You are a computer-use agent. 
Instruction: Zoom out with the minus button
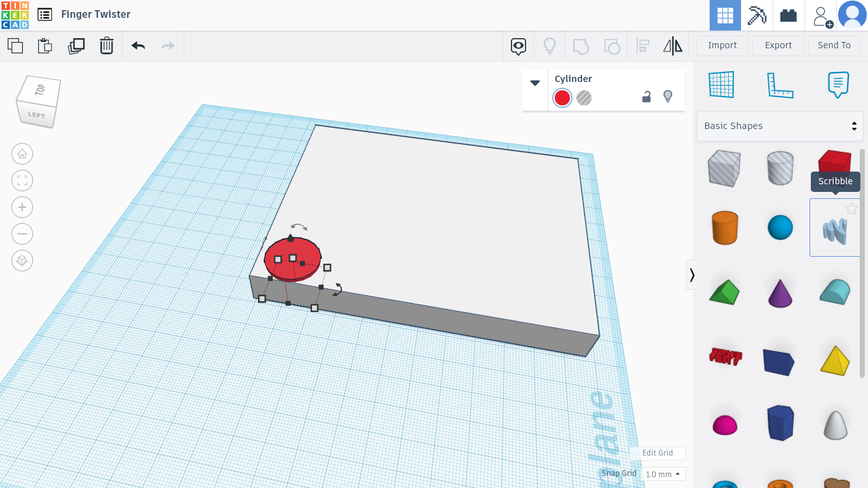(x=22, y=234)
